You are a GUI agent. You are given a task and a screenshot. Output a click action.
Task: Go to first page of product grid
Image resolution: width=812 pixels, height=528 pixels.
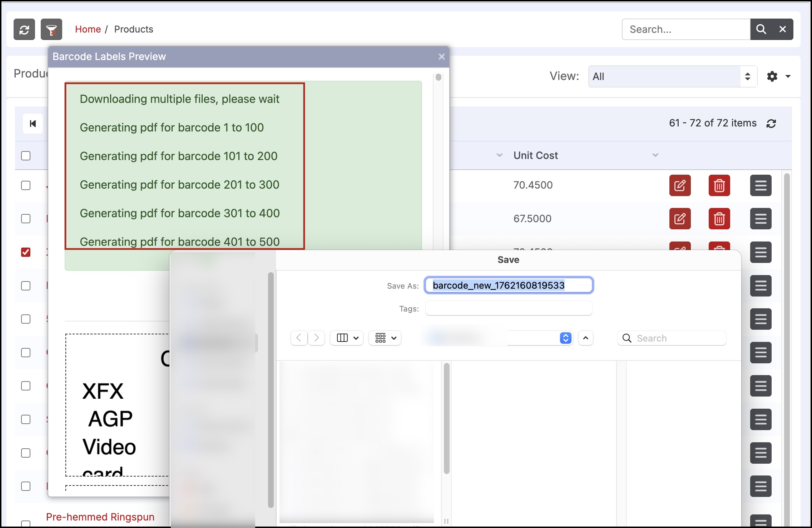(x=33, y=124)
